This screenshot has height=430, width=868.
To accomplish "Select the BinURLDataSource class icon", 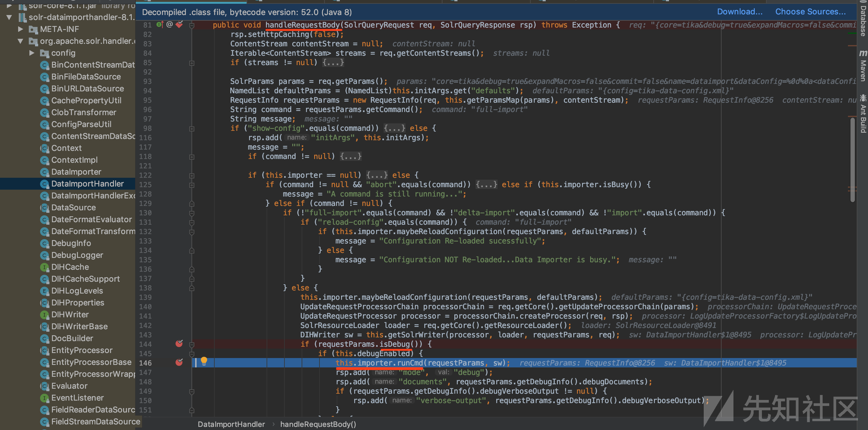I will (x=44, y=89).
